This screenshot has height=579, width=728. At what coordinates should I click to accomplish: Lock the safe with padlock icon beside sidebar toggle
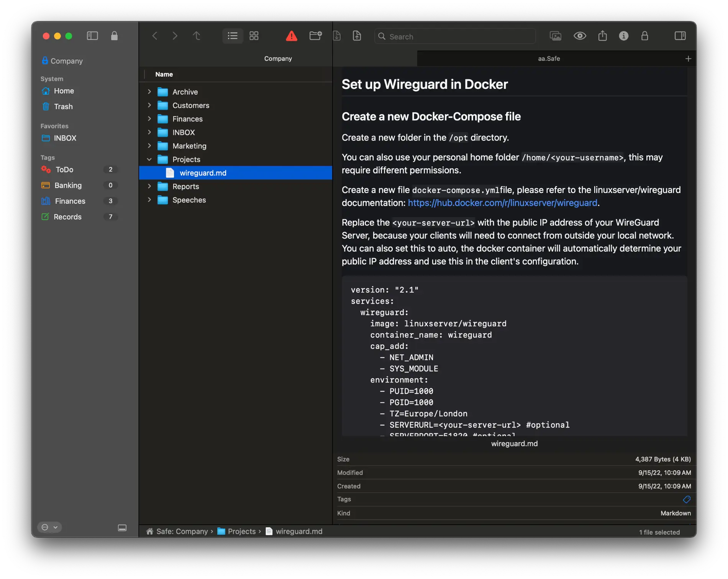point(114,36)
